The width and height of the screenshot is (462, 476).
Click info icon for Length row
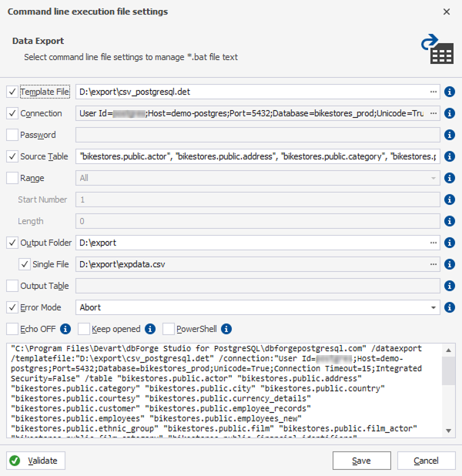click(449, 221)
